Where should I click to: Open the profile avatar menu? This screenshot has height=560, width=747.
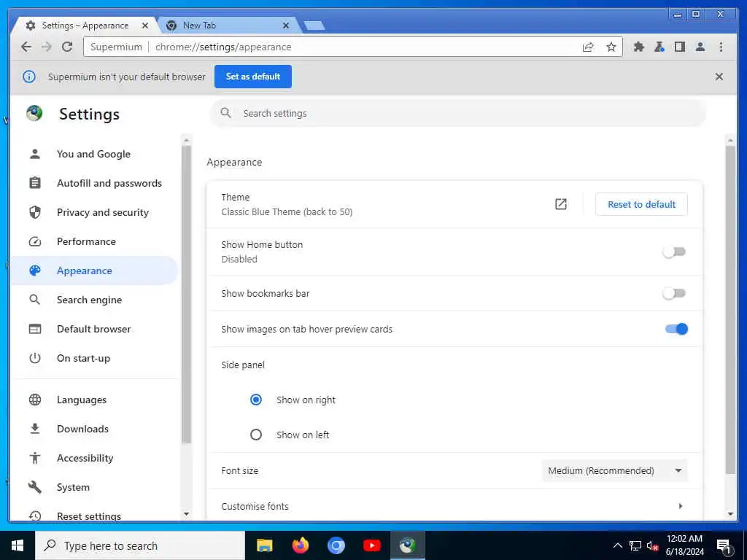coord(700,47)
